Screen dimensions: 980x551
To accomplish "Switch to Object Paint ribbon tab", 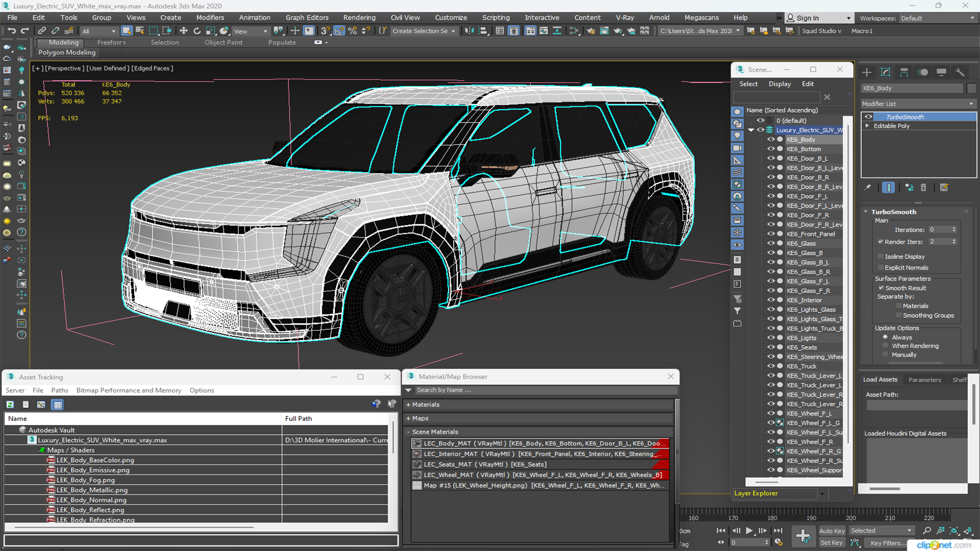I will click(224, 42).
